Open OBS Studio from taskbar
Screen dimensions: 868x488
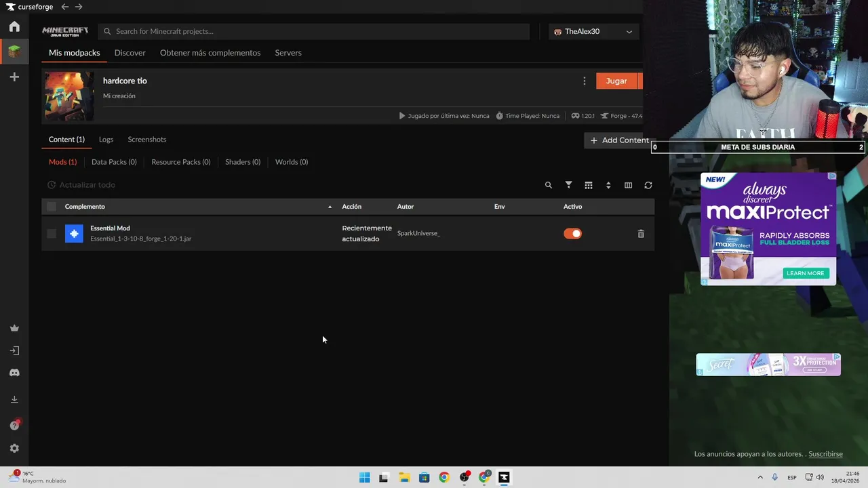click(464, 477)
